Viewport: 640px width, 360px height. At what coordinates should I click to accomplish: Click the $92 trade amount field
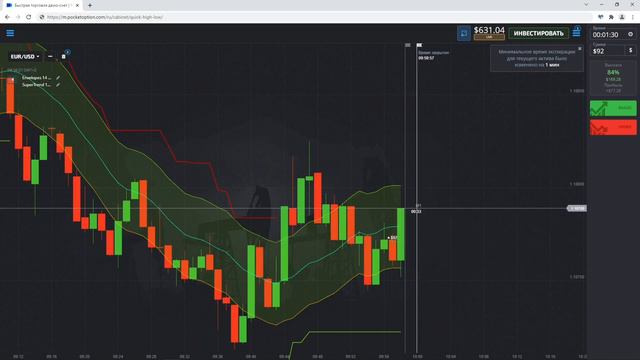pyautogui.click(x=607, y=51)
